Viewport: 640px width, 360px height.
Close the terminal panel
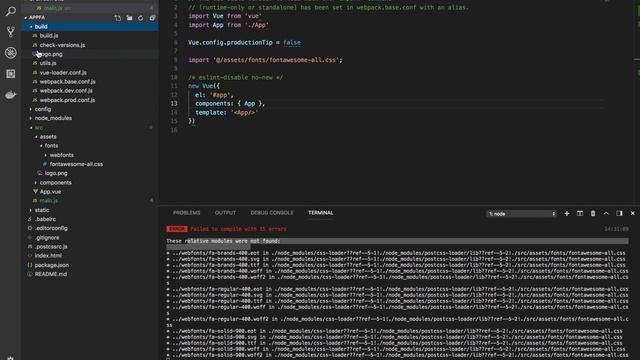click(633, 213)
